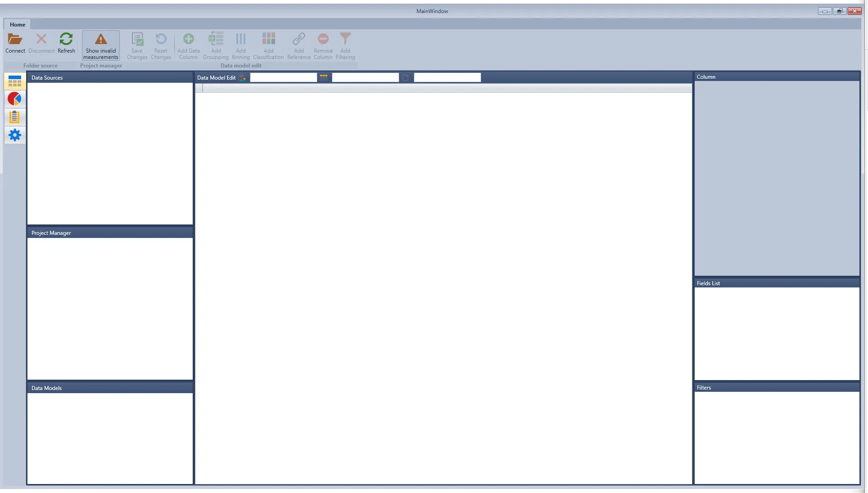The image size is (868, 493).
Task: Click the first Data Model Edit input field
Action: (x=284, y=77)
